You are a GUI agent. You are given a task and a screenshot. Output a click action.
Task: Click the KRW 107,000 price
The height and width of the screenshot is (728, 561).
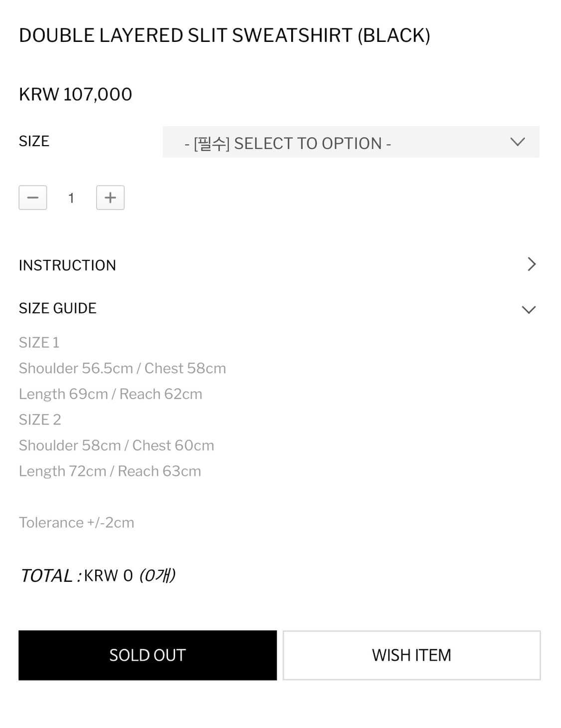pos(75,94)
